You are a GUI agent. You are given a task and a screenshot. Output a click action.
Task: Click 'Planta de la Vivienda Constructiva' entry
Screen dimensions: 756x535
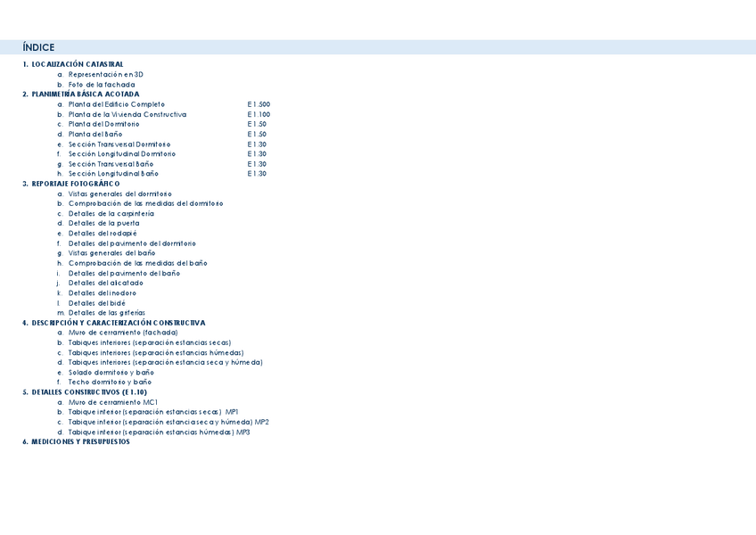click(127, 114)
